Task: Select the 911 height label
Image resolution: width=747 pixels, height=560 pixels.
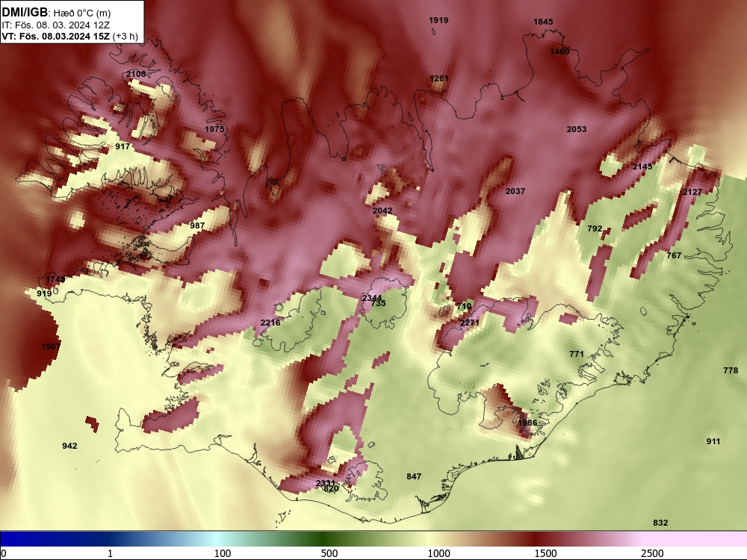Action: [713, 441]
